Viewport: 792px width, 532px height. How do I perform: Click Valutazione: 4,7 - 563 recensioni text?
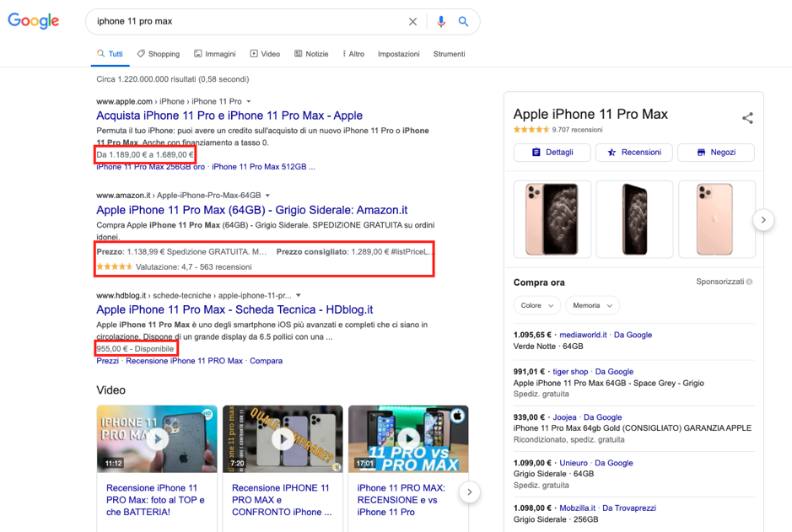point(193,267)
